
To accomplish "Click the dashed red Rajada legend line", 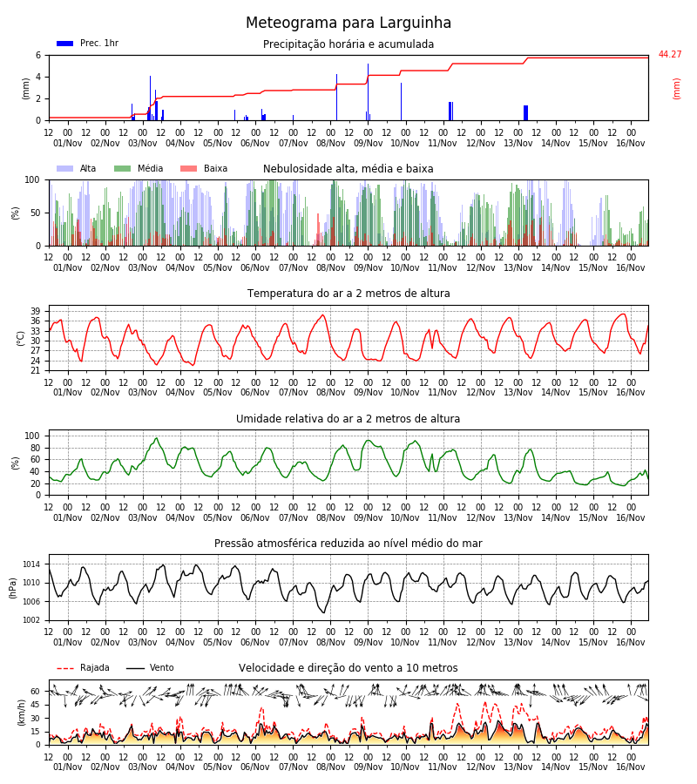I will pos(65,668).
